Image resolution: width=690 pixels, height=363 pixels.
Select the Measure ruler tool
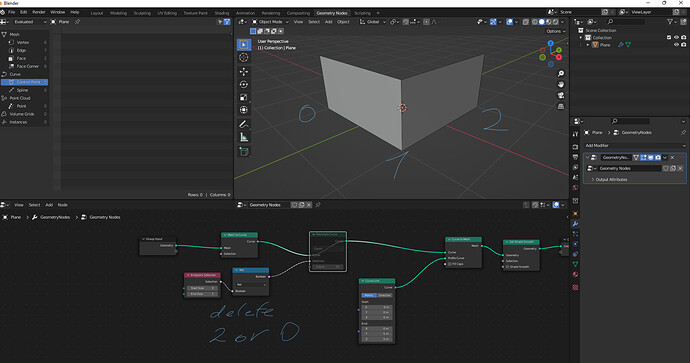tap(243, 138)
